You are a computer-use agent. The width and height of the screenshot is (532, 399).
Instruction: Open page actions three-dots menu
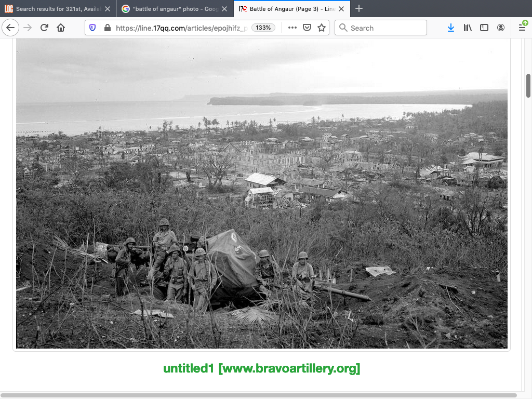coord(292,28)
